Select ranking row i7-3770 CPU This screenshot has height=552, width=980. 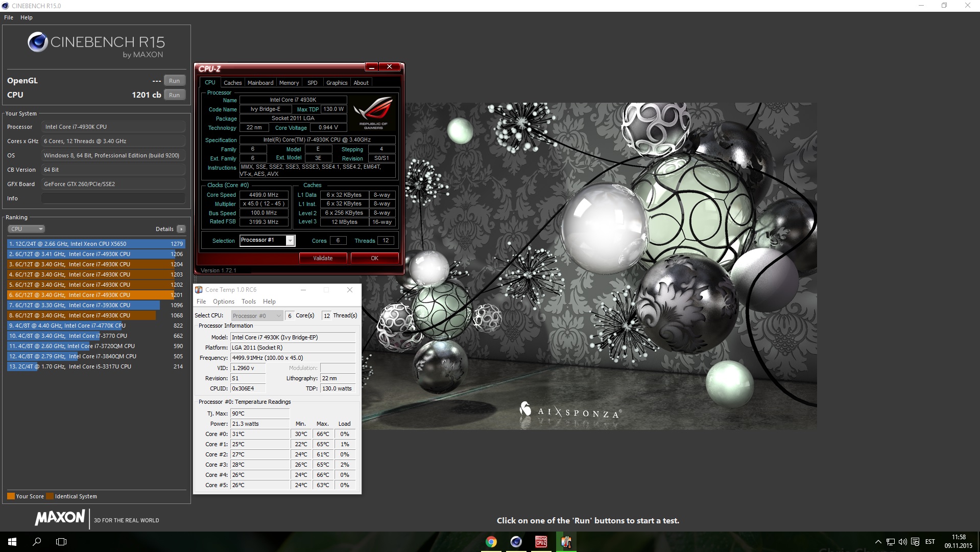click(x=96, y=336)
